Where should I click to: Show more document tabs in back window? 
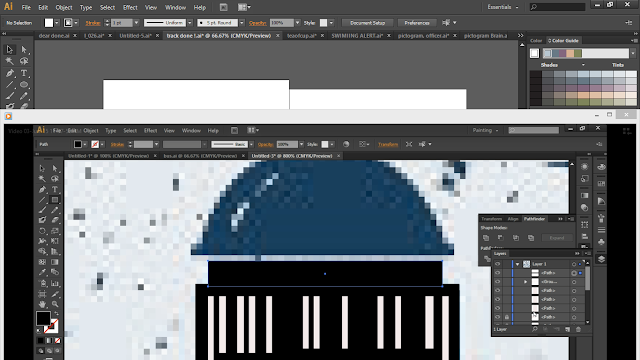[520, 36]
